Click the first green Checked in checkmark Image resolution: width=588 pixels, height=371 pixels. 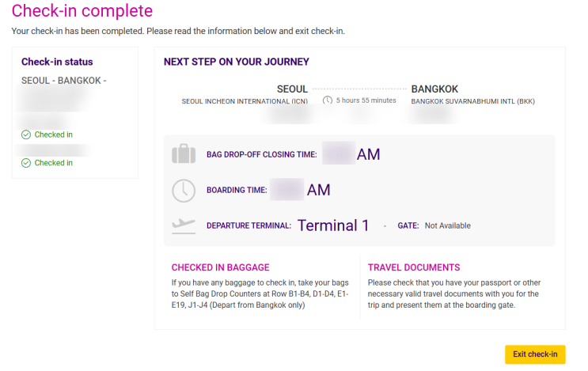point(26,134)
